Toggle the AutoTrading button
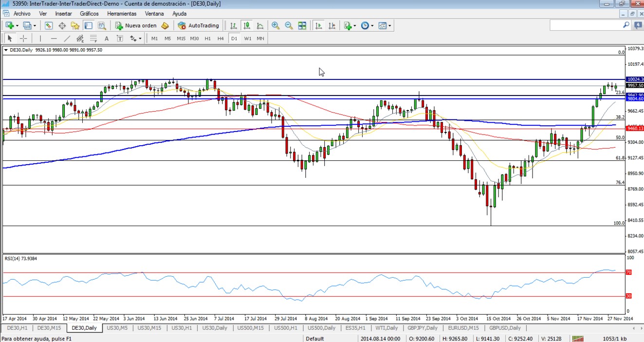Viewport: 644px width, 342px height. click(x=199, y=25)
